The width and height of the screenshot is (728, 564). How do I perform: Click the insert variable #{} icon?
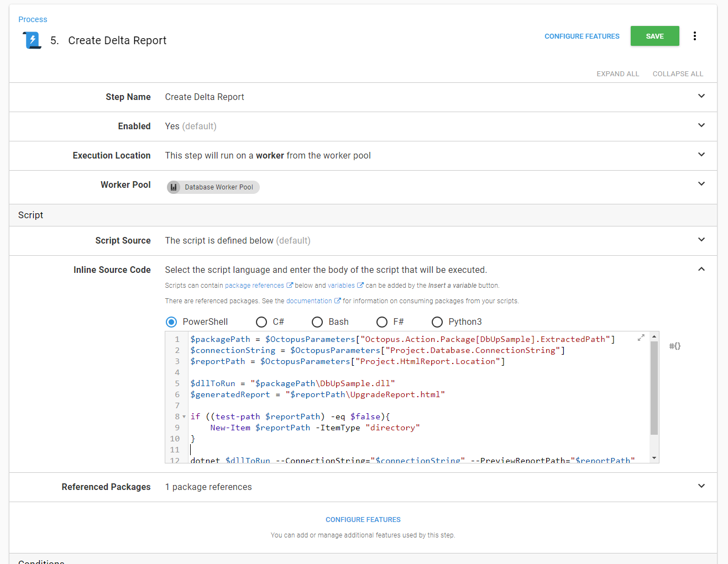coord(674,346)
